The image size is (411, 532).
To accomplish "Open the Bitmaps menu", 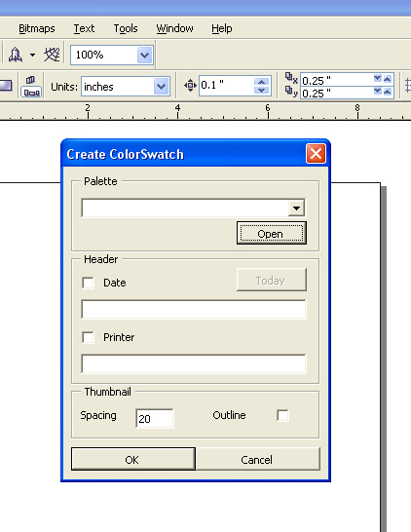I will (x=37, y=28).
